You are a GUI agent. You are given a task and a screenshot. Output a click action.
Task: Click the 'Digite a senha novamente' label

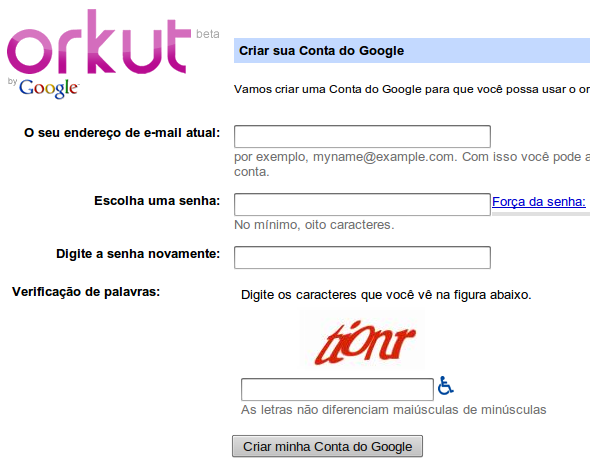click(x=138, y=254)
